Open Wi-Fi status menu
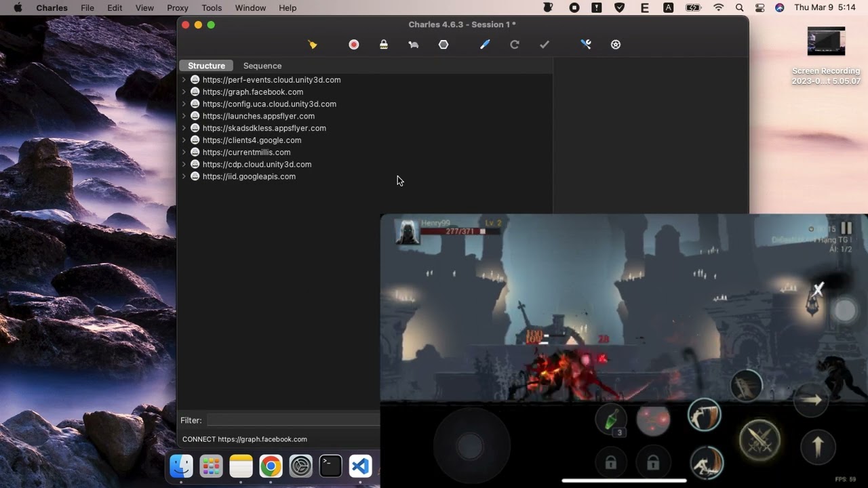The image size is (868, 488). click(718, 7)
